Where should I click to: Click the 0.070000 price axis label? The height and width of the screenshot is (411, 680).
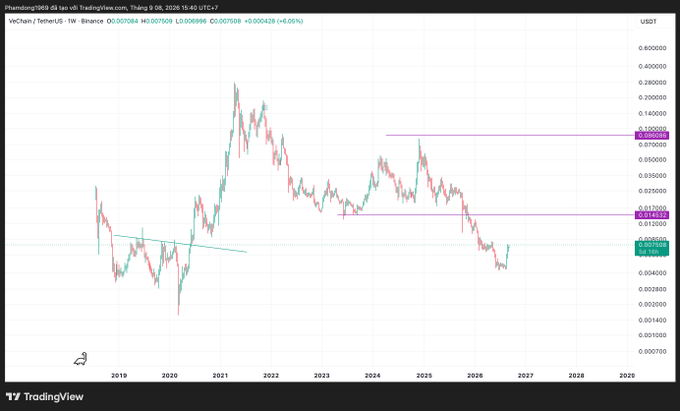(652, 144)
